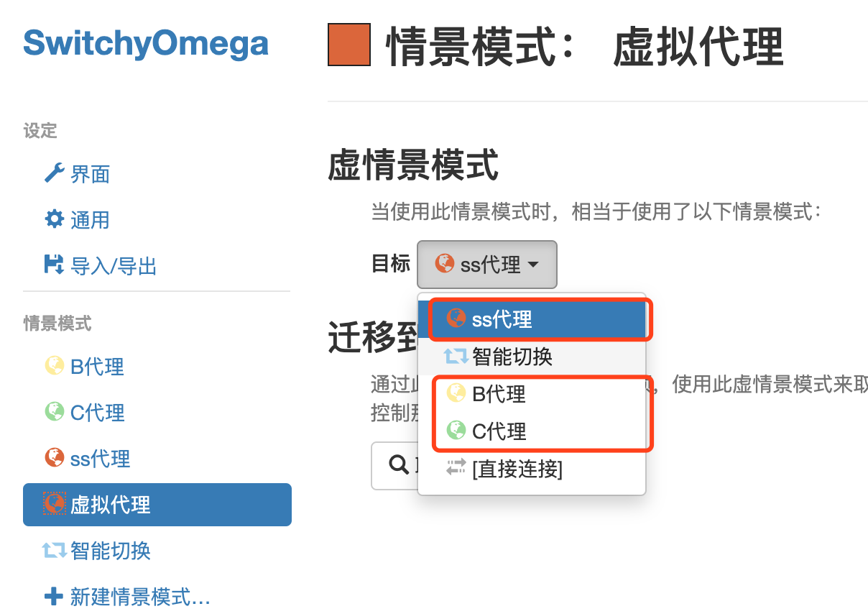Click the orange color swatch beside 情景模式 title
Image resolution: width=868 pixels, height=614 pixels.
pos(349,45)
